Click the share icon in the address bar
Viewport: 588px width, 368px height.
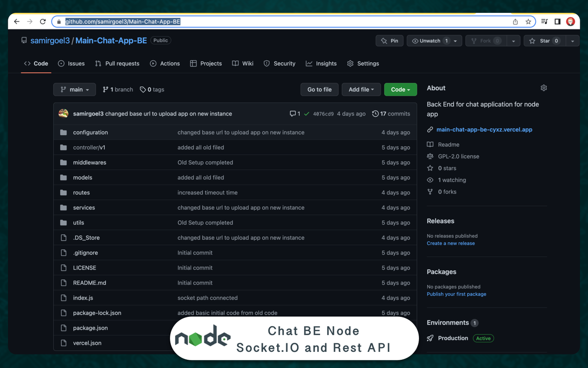point(515,22)
